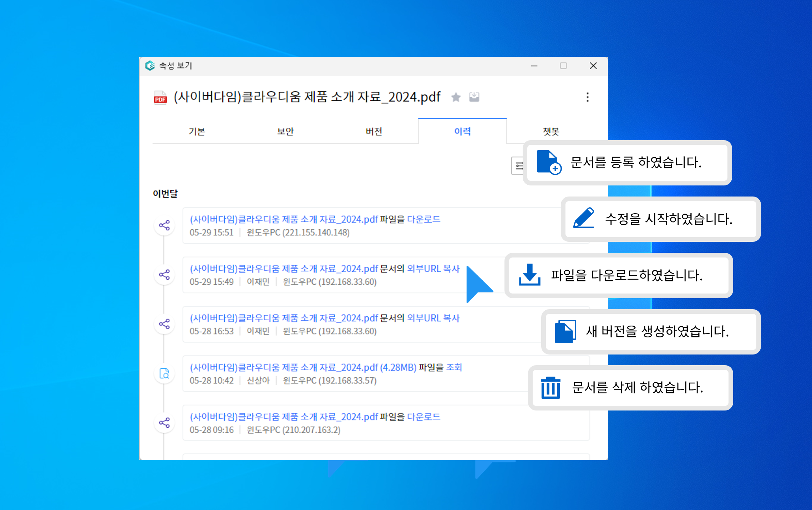The width and height of the screenshot is (812, 510).
Task: Open the three-dot more options menu
Action: pyautogui.click(x=587, y=97)
